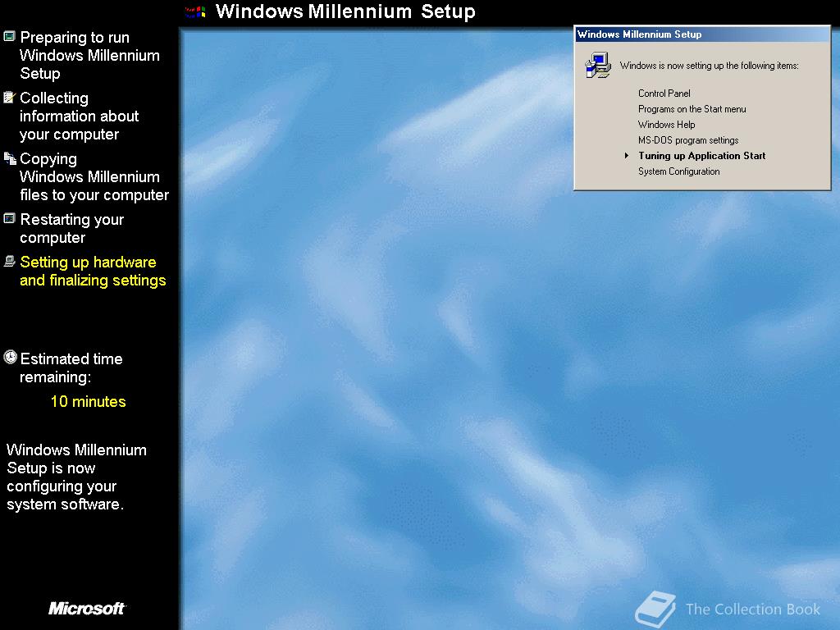Click 'Windows is now setting up the following items' text
This screenshot has height=630, width=840.
coord(710,66)
